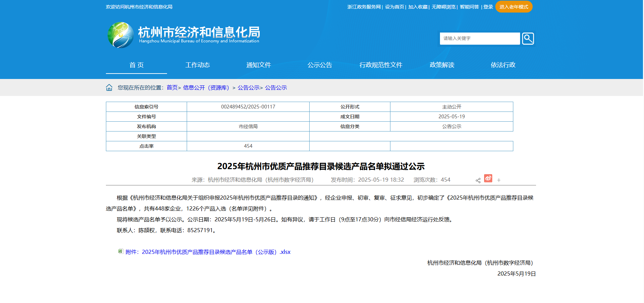Click 信息公开（资源库）breadcrumb link
The height and width of the screenshot is (303, 644).
pos(206,88)
